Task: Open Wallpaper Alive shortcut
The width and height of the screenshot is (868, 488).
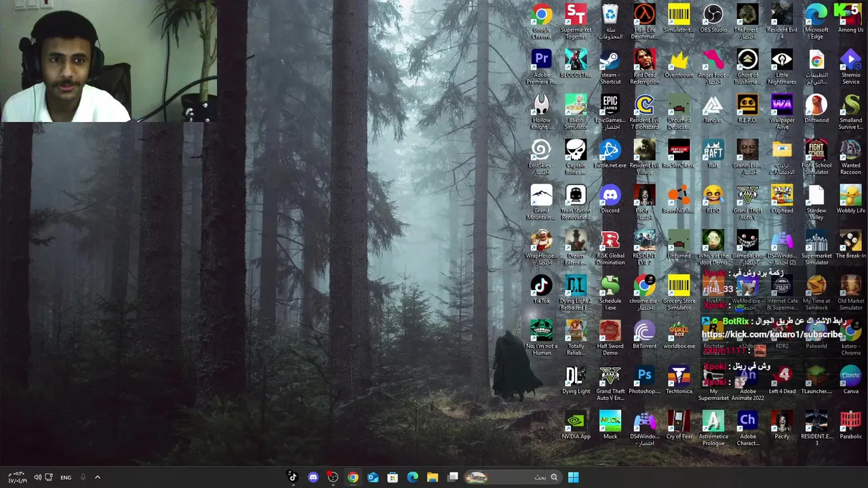Action: [x=782, y=111]
